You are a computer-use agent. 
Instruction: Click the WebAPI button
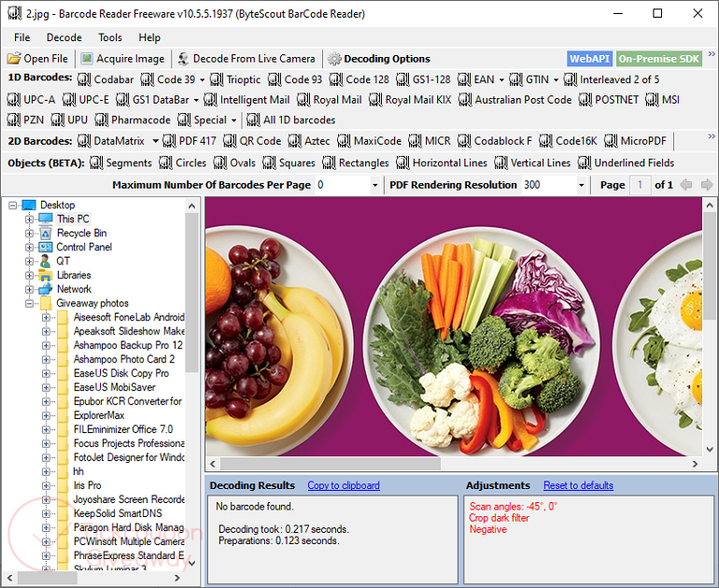coord(589,59)
